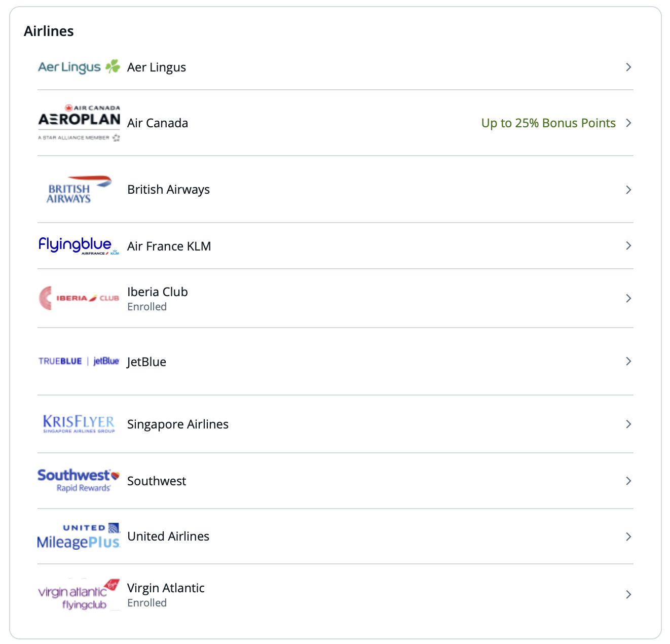Viewport: 670px width, 644px height.
Task: Click the KrisFlyer Singapore Airlines logo
Action: 78,424
